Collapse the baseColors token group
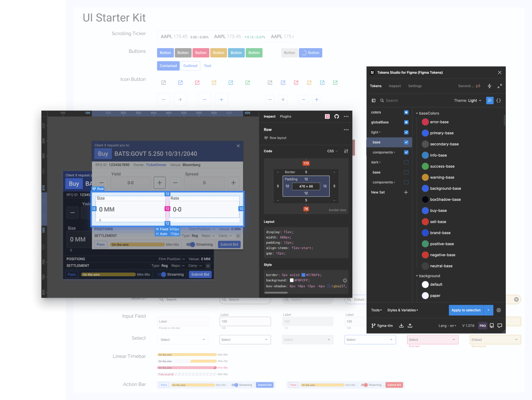The width and height of the screenshot is (532, 400). pyautogui.click(x=417, y=113)
